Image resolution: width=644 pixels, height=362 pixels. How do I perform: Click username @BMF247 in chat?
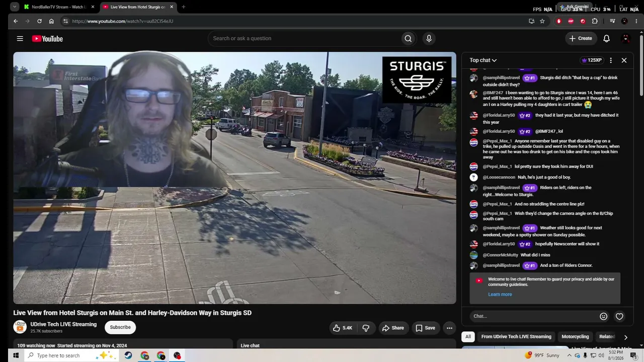click(493, 93)
